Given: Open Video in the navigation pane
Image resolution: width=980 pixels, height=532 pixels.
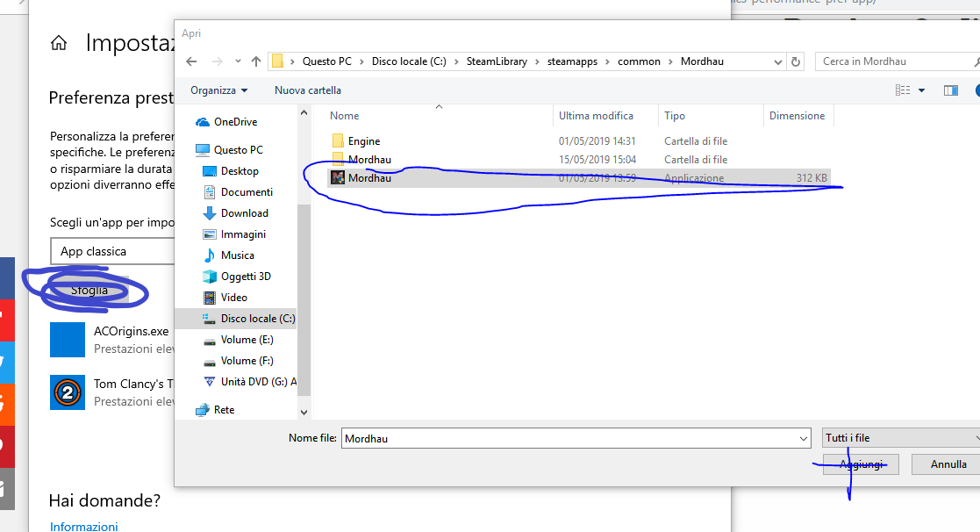Looking at the screenshot, I should point(233,298).
